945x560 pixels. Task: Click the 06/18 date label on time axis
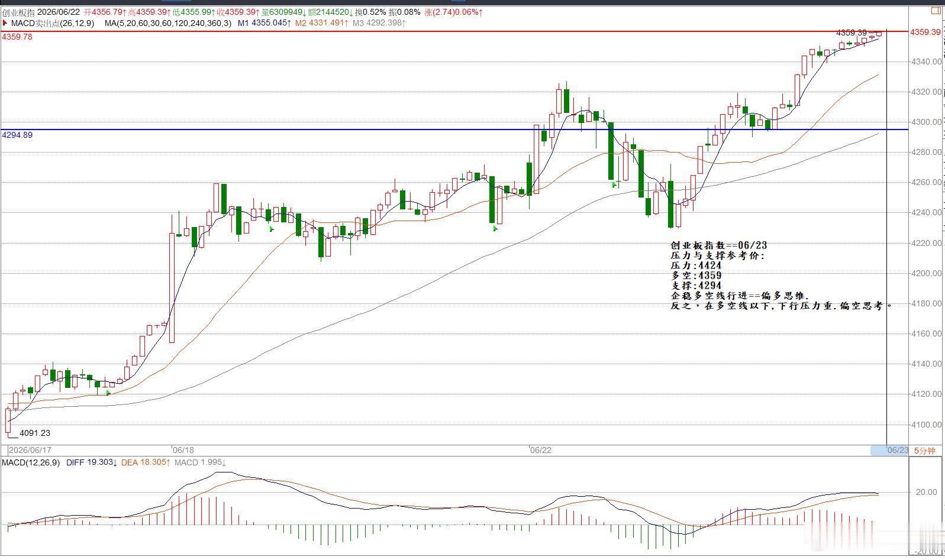(183, 450)
